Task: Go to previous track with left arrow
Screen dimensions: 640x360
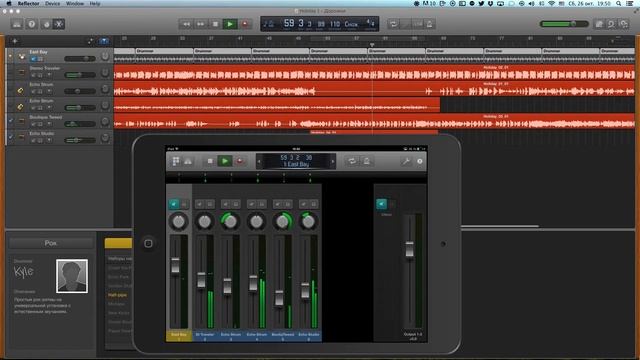Action: point(259,162)
